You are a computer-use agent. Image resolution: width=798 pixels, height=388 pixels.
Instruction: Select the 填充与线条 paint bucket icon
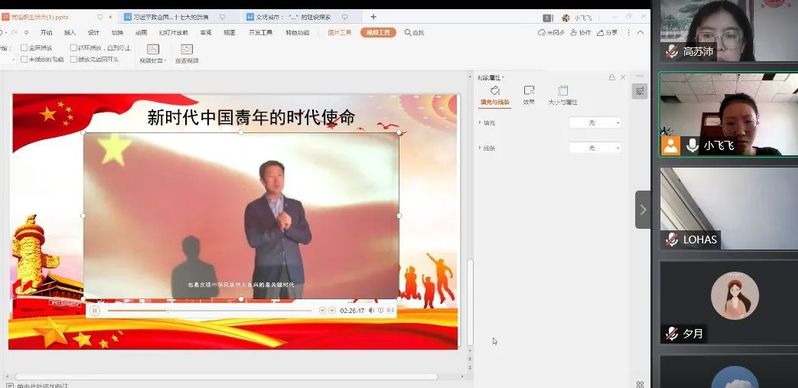495,91
